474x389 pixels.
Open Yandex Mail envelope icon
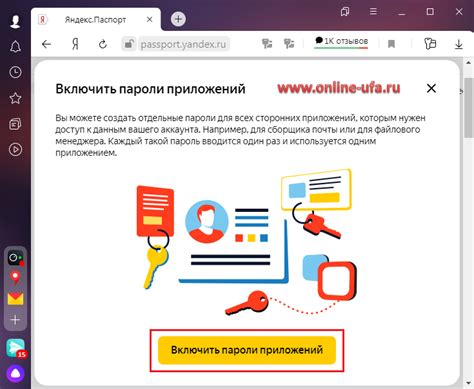click(15, 299)
